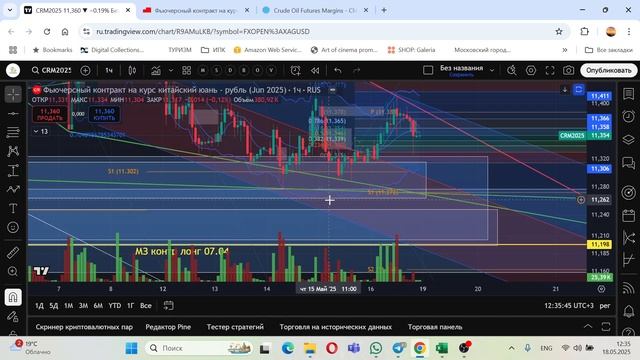This screenshot has height=360, width=640.
Task: Select the trend line drawing tool
Action: pyautogui.click(x=13, y=113)
